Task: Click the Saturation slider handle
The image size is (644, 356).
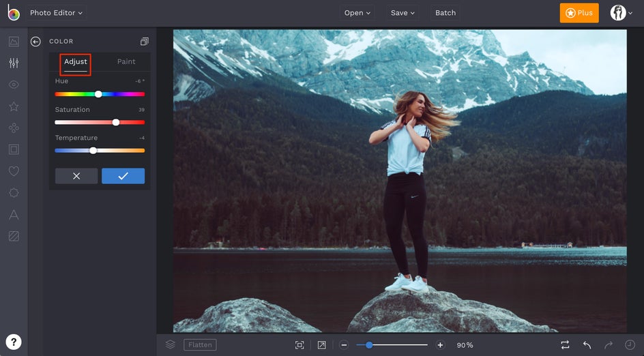Action: pos(116,122)
